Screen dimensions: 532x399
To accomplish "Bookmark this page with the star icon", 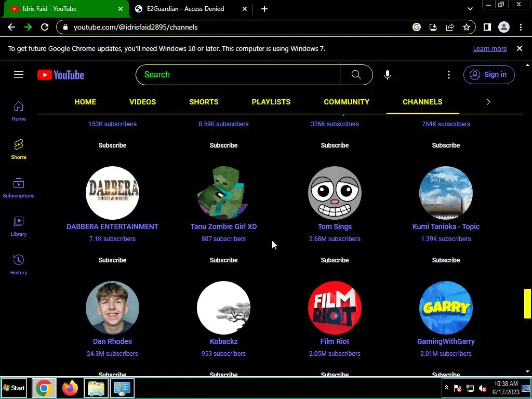I will [467, 27].
